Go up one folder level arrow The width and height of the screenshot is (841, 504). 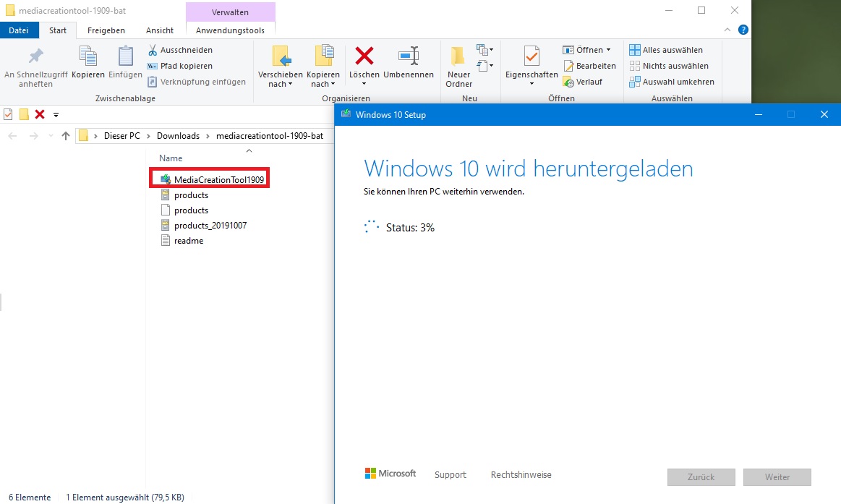click(x=65, y=136)
